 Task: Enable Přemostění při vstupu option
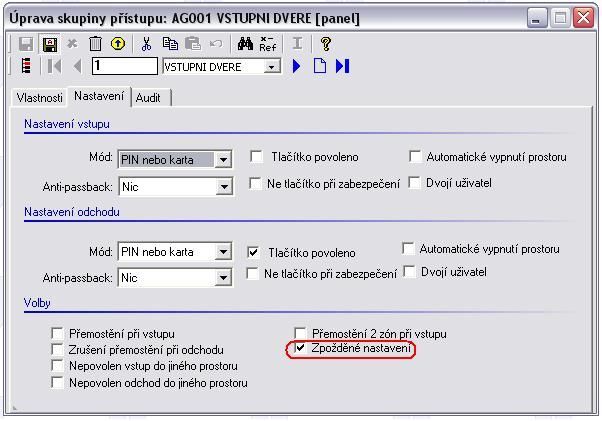click(57, 333)
